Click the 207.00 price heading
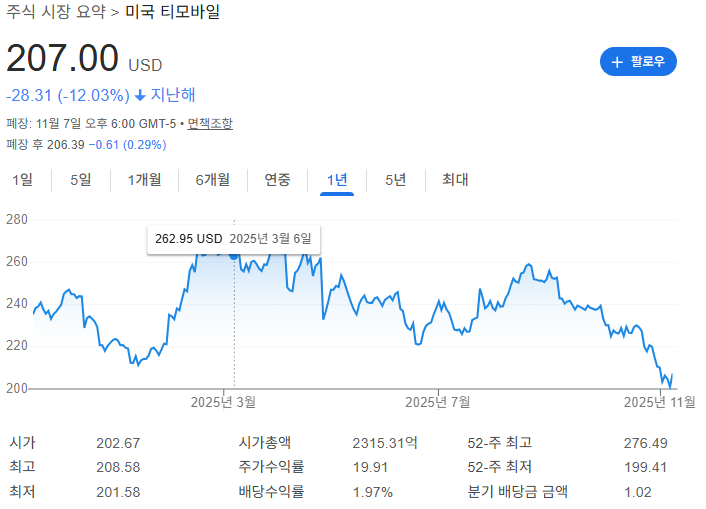This screenshot has height=509, width=706. click(62, 58)
